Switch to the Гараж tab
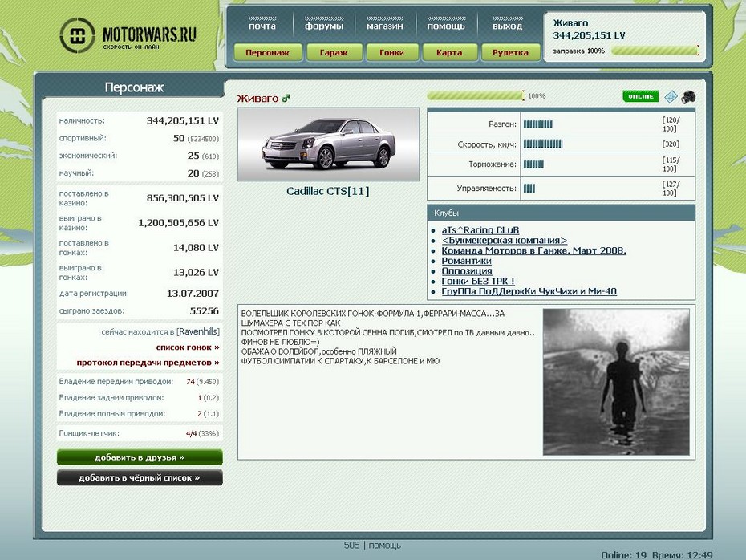746x560 pixels. coord(334,52)
